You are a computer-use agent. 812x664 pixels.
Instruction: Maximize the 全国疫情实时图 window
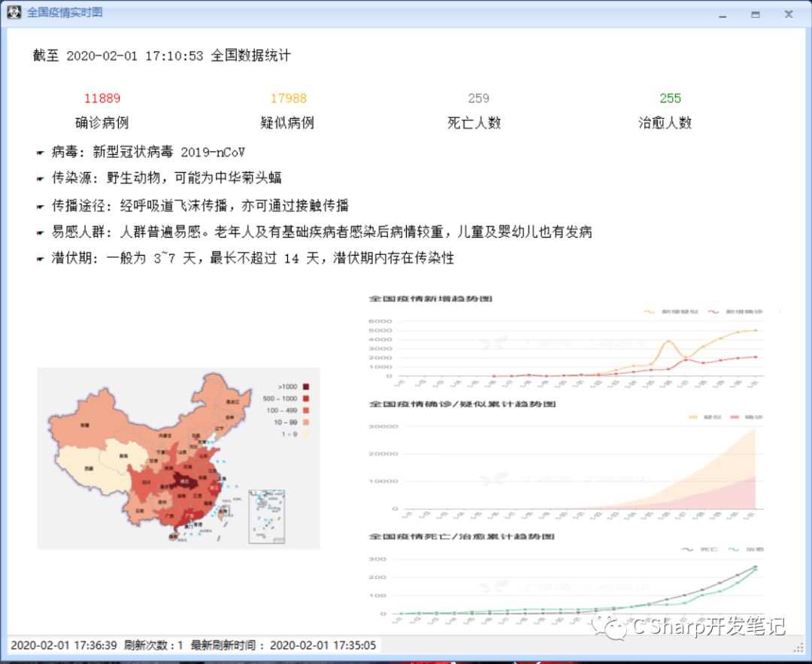[x=755, y=14]
